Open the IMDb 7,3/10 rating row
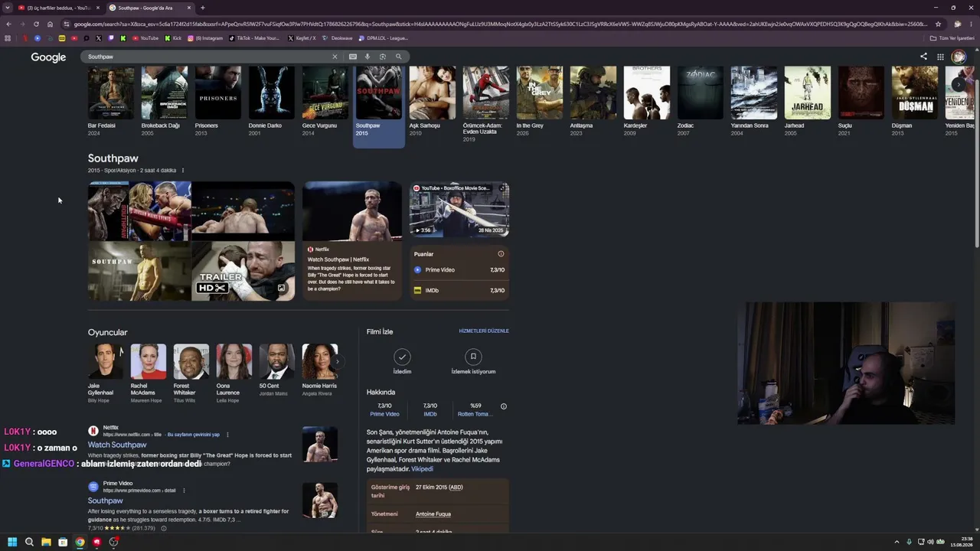The image size is (980, 551). [x=459, y=291]
